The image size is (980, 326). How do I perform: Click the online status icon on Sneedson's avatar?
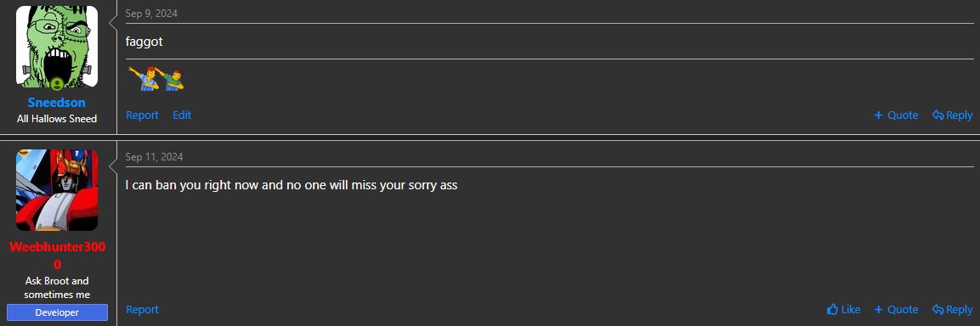(x=57, y=83)
